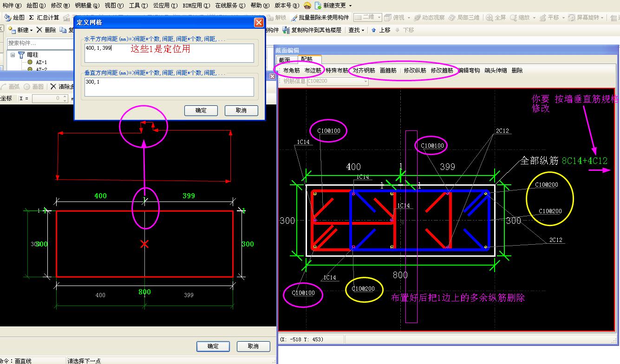Viewport: 620px width, 364px height.
Task: Click 布边筋 in section editor toolbar
Action: point(313,71)
